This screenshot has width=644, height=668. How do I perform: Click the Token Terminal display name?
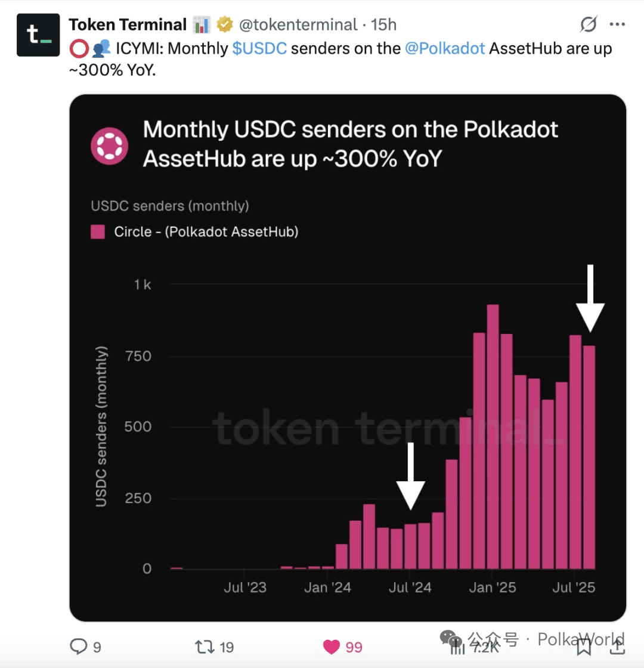pos(128,24)
